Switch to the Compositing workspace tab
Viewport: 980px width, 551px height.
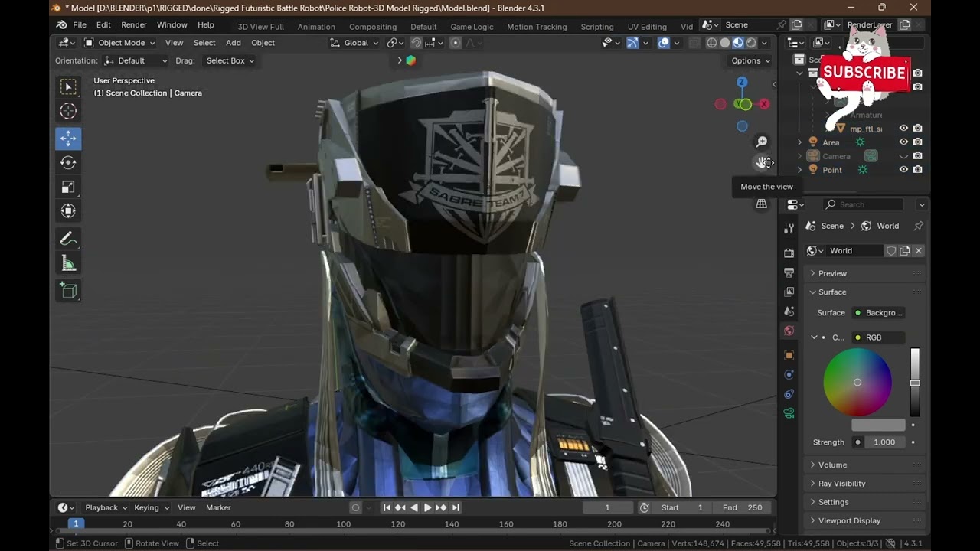point(373,27)
